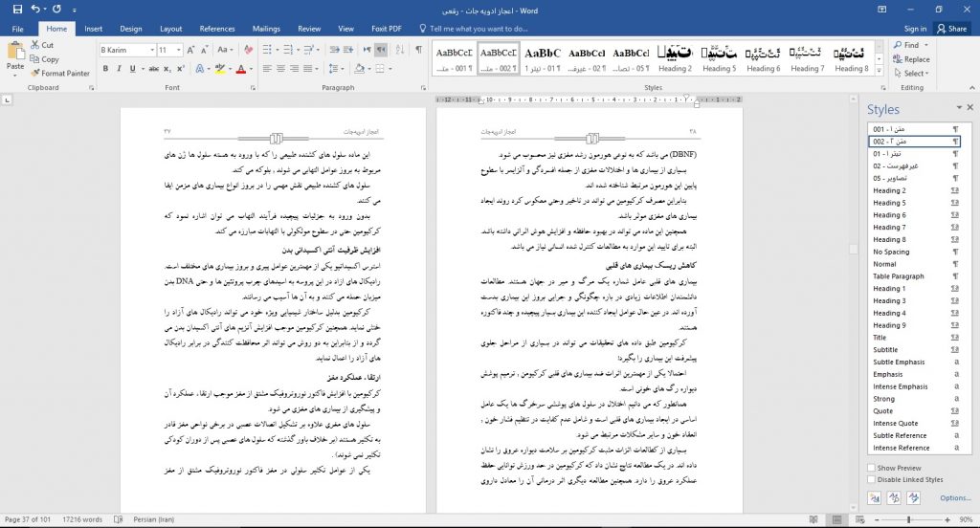Open the Layout tab
This screenshot has height=528, width=980.
click(x=170, y=29)
